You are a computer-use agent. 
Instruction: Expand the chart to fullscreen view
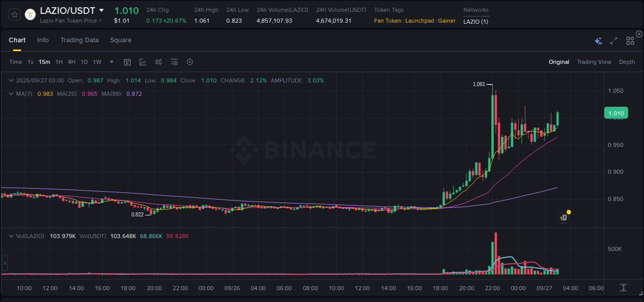(613, 40)
